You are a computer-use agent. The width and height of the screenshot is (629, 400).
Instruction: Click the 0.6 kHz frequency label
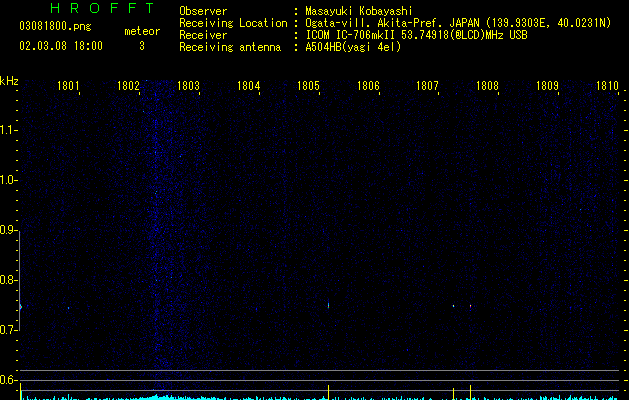8,380
